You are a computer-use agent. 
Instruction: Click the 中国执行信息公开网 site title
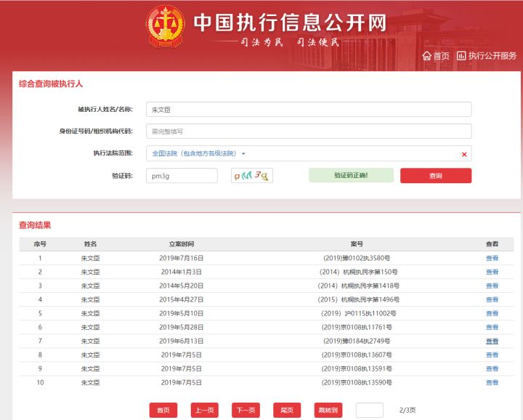[290, 23]
